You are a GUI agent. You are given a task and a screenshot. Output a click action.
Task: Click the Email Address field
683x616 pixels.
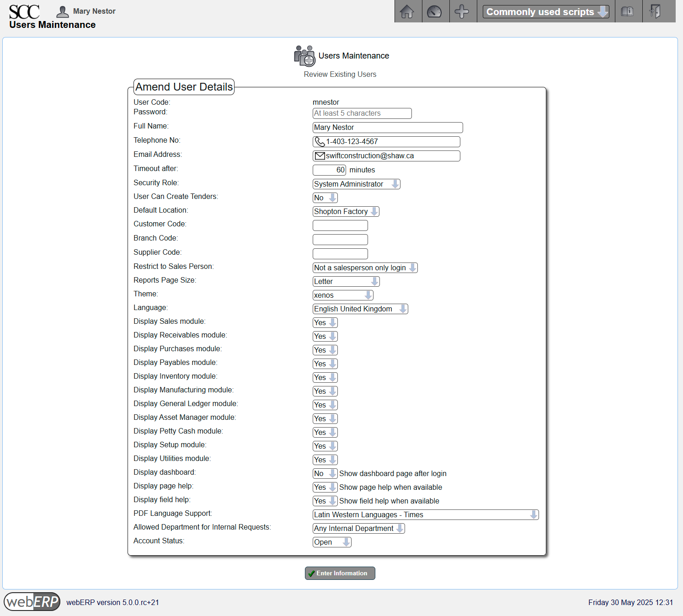click(386, 156)
